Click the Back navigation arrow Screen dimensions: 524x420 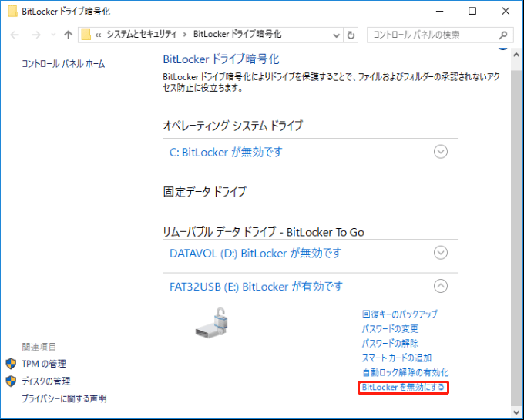[15, 35]
